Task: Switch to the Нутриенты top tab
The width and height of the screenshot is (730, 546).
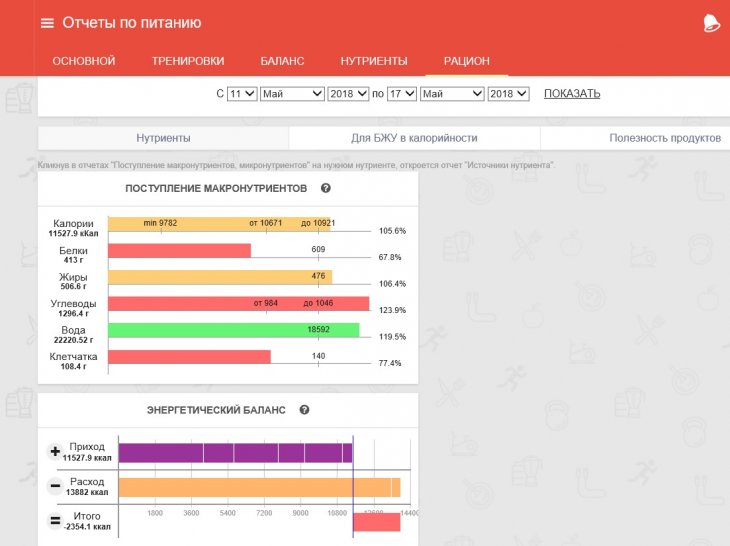Action: tap(373, 61)
